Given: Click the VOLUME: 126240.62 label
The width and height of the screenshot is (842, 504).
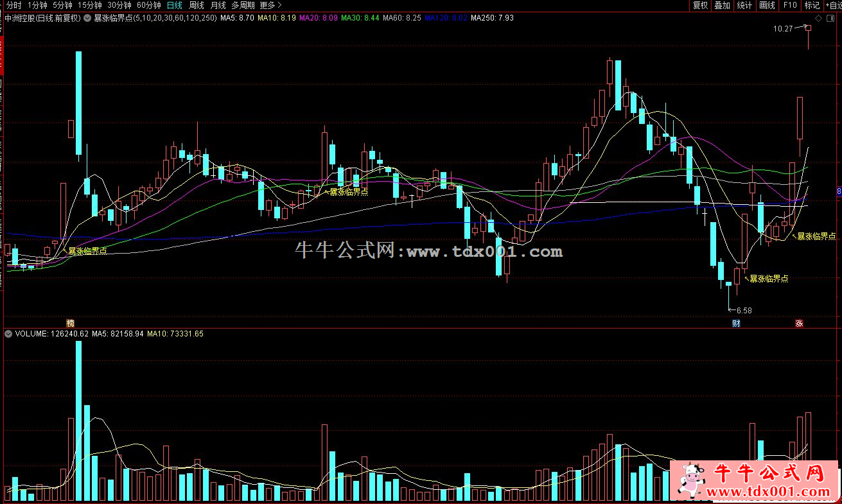Looking at the screenshot, I should pyautogui.click(x=51, y=334).
